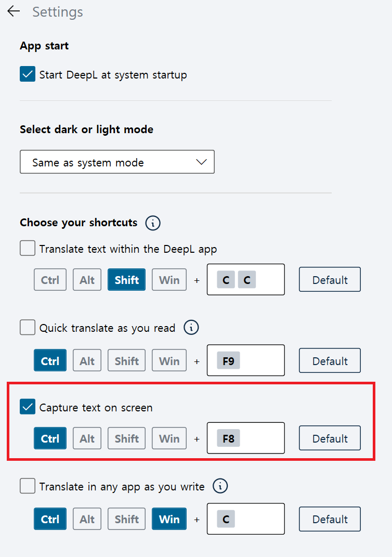Show info for Translate in any app as you write
Viewport: 392px width, 557px height.
pyautogui.click(x=220, y=486)
